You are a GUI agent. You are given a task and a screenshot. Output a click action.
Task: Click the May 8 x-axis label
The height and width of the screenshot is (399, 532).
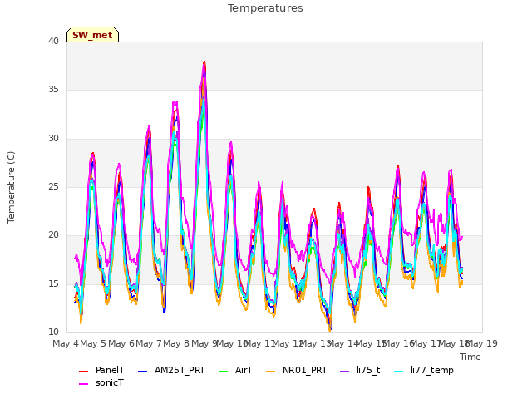[176, 343]
